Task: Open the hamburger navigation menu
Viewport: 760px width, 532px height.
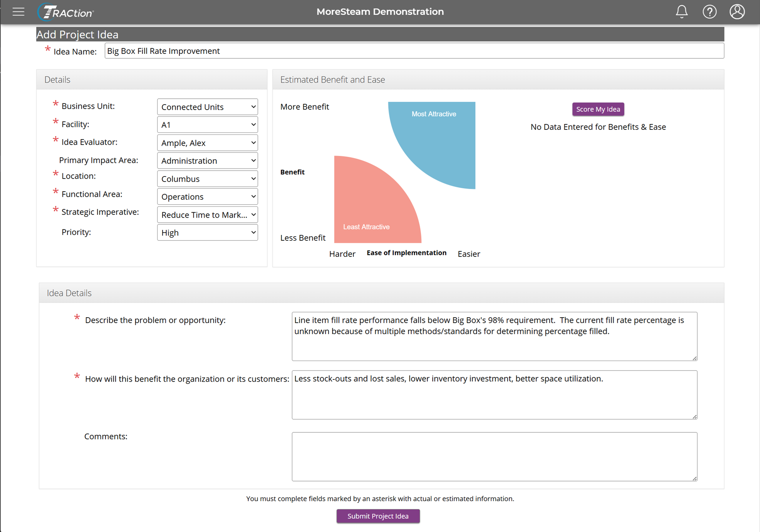Action: (18, 12)
